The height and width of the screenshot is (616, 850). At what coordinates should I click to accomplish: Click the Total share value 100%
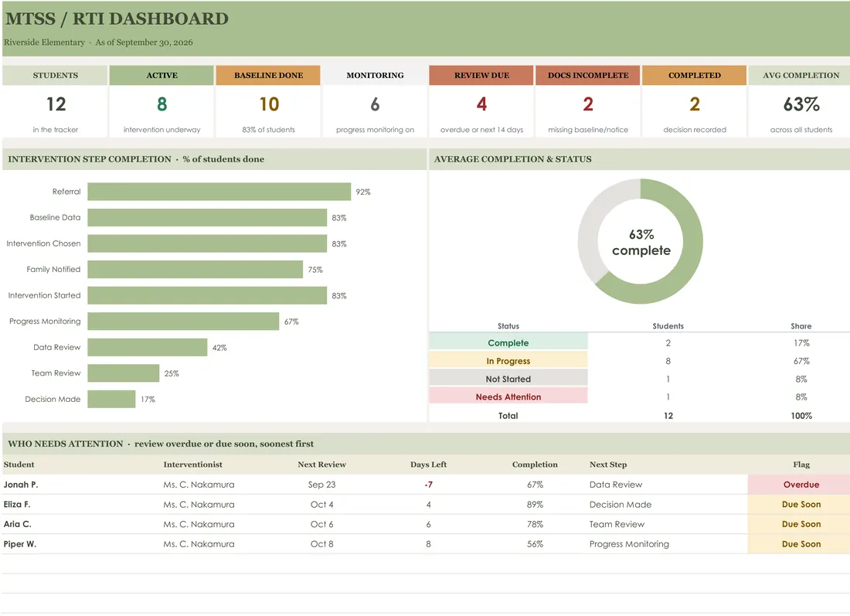[801, 416]
